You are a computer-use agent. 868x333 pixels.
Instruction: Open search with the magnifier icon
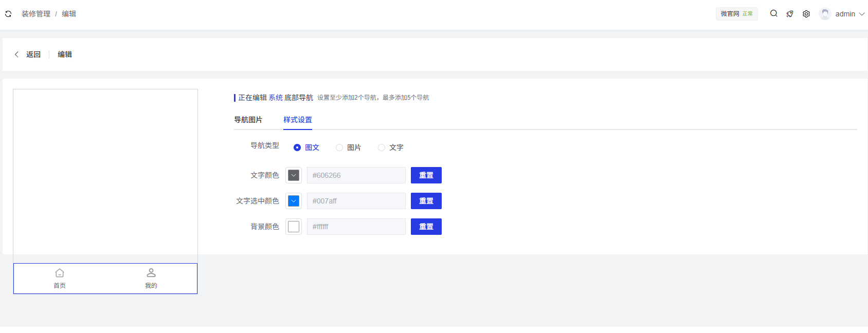click(773, 14)
